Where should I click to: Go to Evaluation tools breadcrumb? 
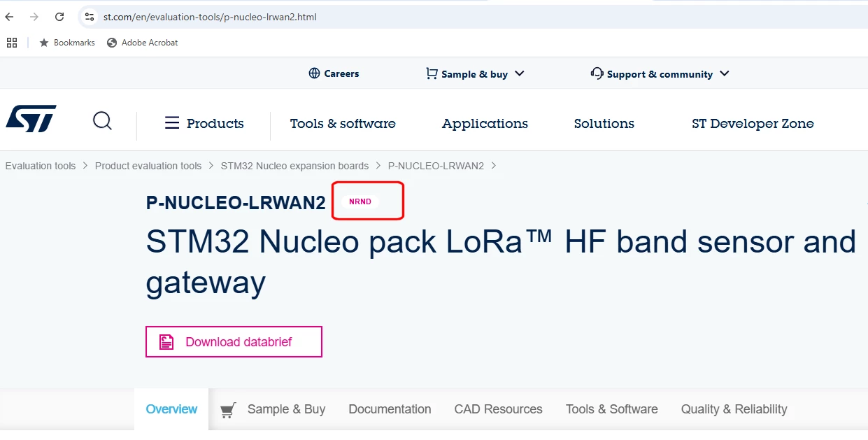[41, 166]
